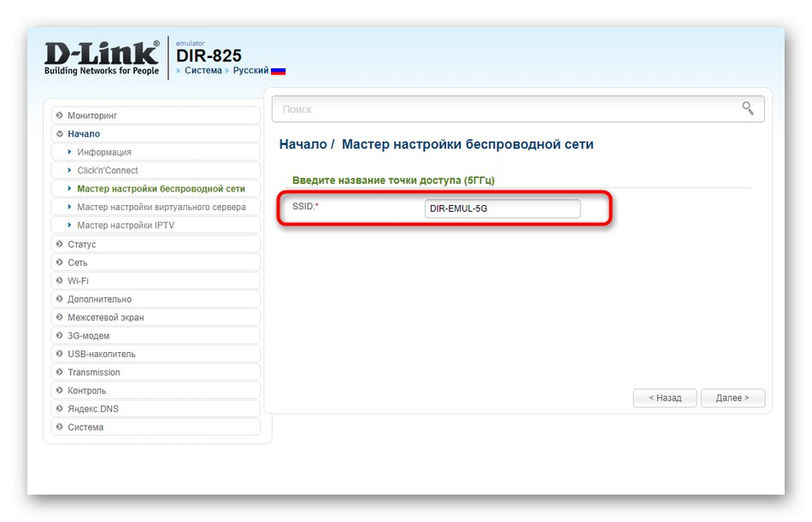Open the Система sidebar section
The width and height of the screenshot is (812, 522).
156,427
